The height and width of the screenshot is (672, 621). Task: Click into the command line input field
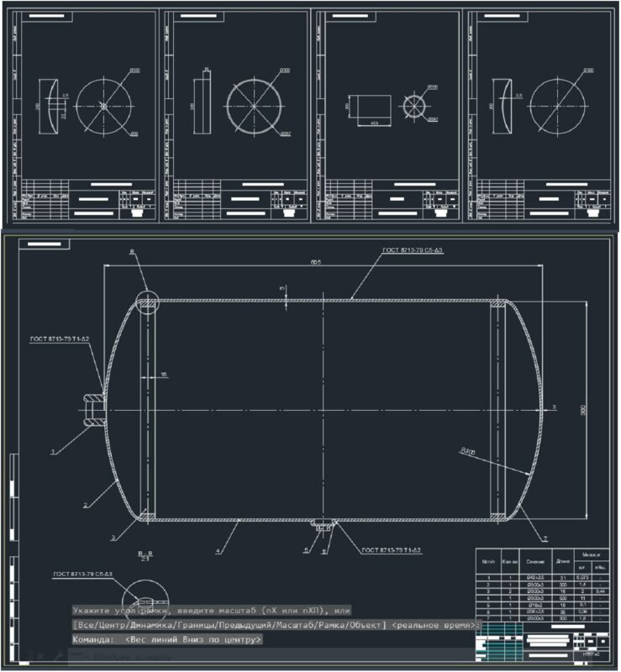(271, 657)
